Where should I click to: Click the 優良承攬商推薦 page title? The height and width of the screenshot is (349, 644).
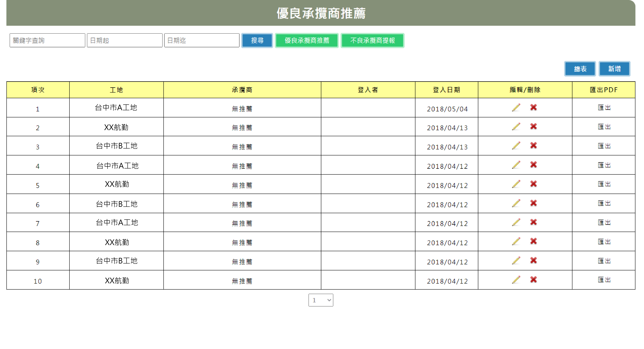(321, 13)
